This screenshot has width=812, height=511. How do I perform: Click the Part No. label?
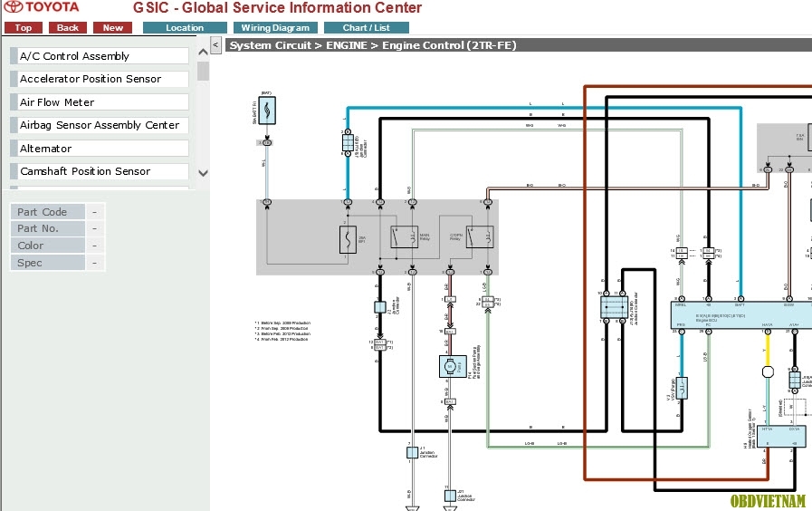[47, 228]
